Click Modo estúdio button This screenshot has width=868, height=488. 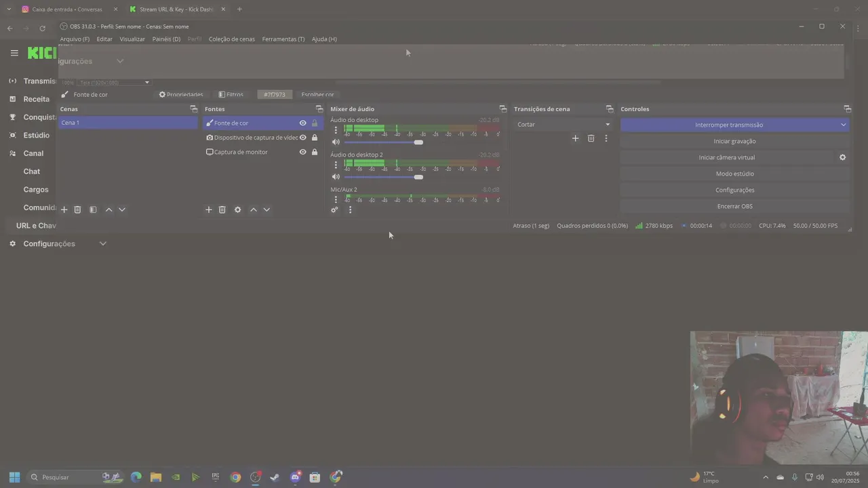(734, 174)
